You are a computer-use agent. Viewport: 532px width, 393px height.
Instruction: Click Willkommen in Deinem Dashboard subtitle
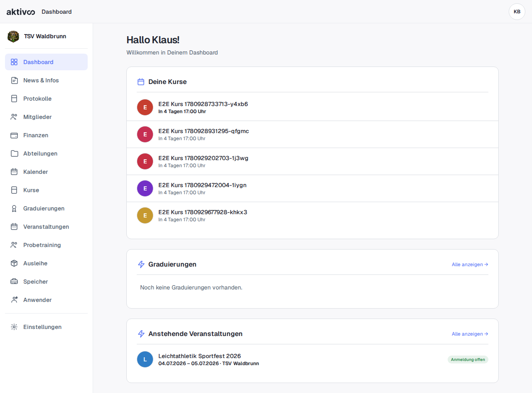point(172,52)
